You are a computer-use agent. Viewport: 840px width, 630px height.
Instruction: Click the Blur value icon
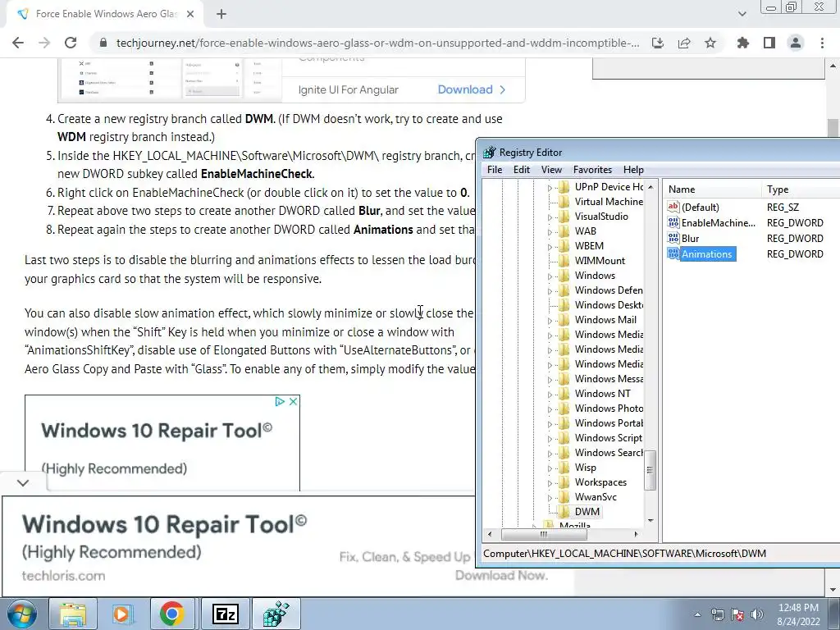pyautogui.click(x=673, y=238)
